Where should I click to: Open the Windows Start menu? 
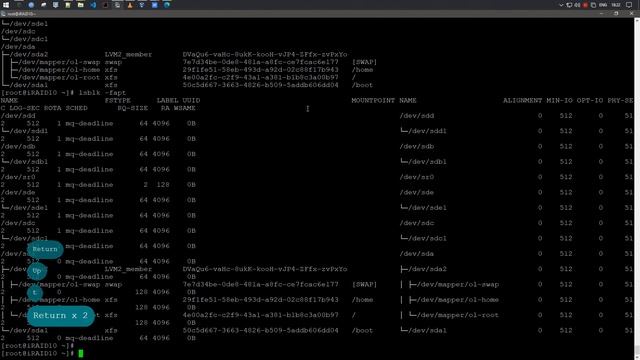(x=6, y=5)
